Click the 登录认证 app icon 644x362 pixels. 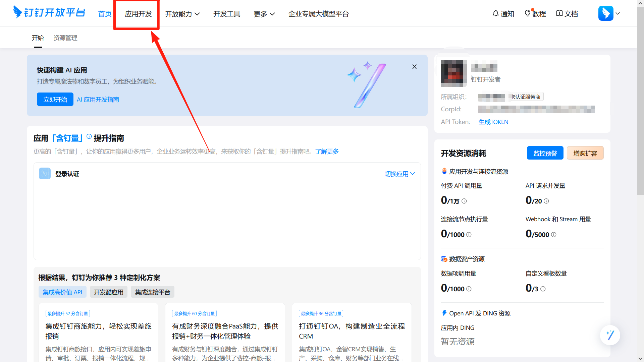[x=45, y=174]
